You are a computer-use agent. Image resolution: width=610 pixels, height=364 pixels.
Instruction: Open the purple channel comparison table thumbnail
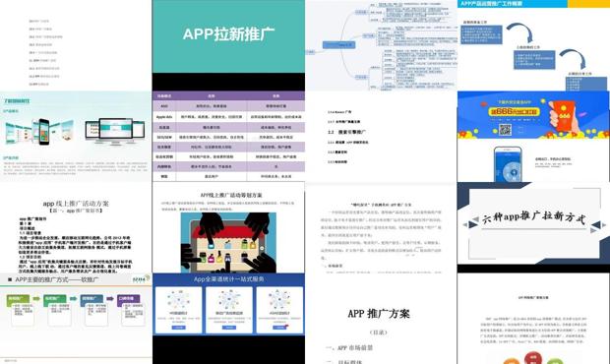point(228,136)
